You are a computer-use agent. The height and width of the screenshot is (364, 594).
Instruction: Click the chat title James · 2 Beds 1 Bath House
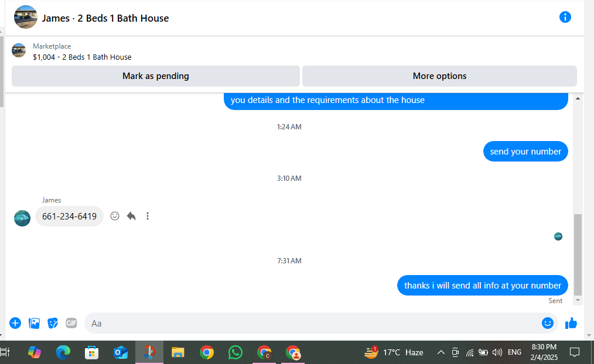tap(105, 18)
